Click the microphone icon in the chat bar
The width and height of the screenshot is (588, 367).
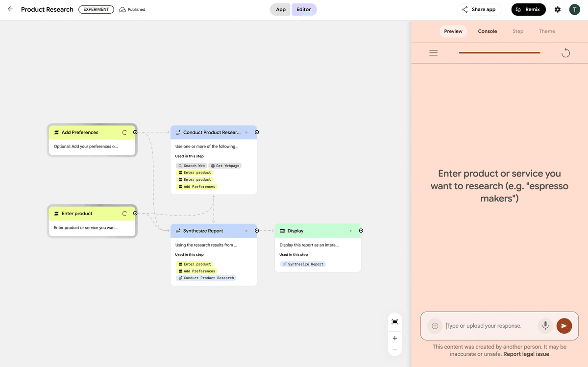tap(545, 325)
